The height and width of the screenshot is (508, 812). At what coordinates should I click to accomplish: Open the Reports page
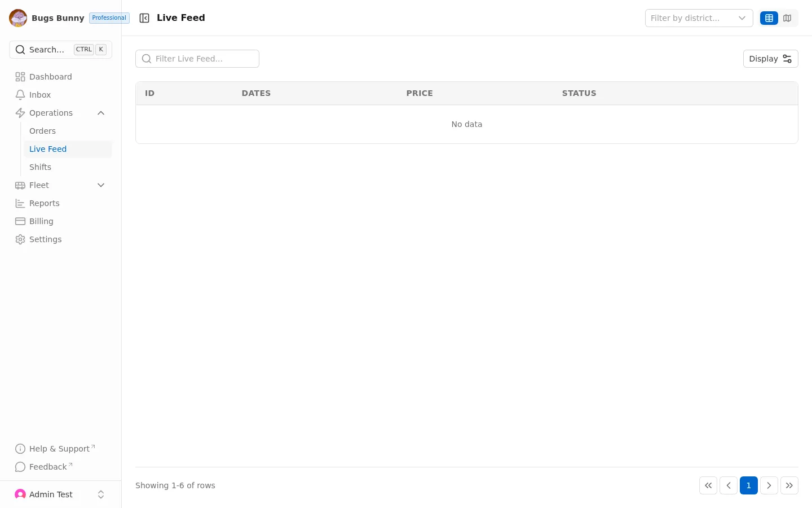pos(60,203)
